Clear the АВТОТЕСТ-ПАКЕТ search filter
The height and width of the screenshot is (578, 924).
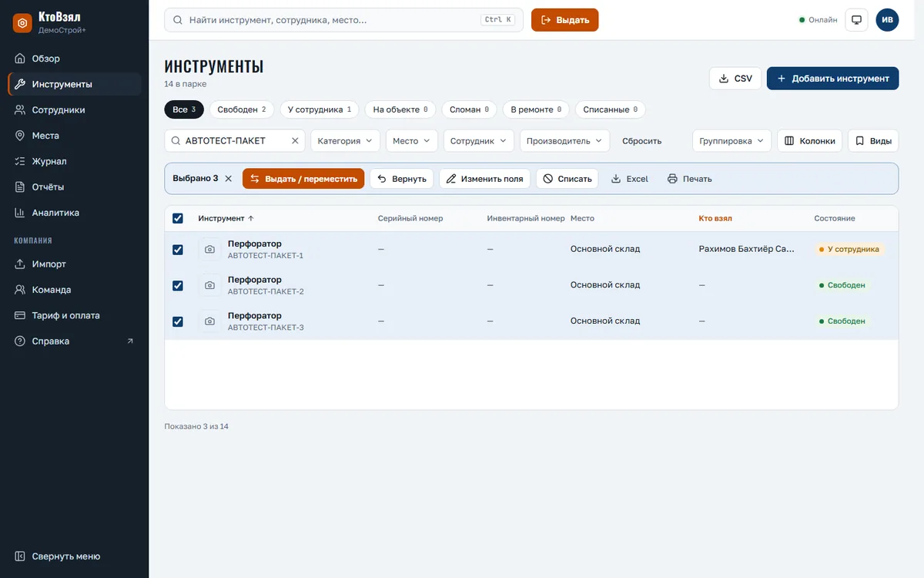point(295,141)
